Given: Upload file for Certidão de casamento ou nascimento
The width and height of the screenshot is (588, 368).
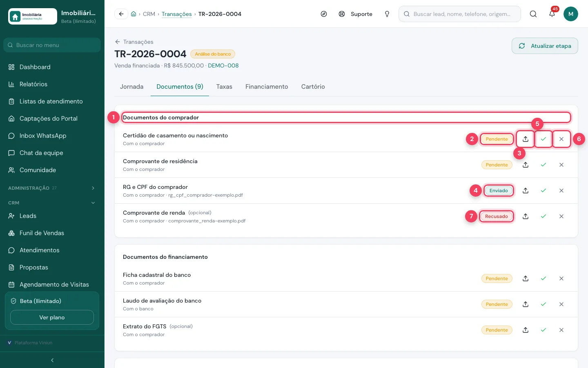Looking at the screenshot, I should click(526, 139).
